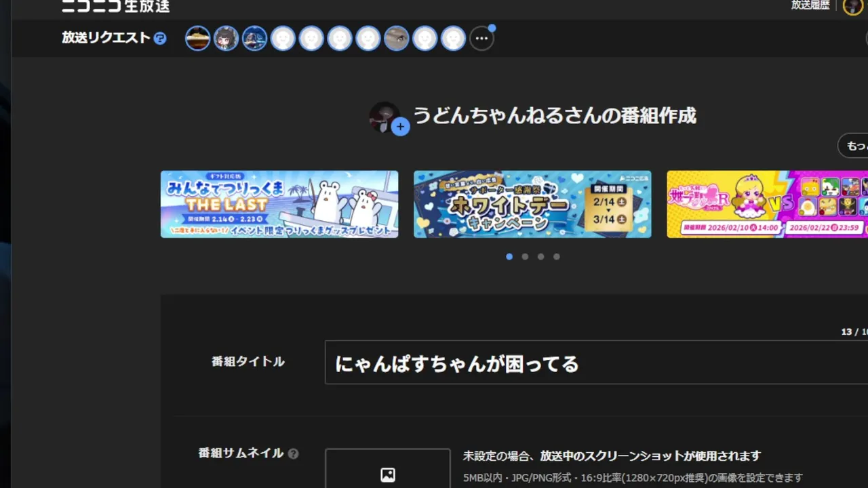Viewport: 868px width, 488px height.
Task: Open the three-dots more requests button
Action: 482,39
